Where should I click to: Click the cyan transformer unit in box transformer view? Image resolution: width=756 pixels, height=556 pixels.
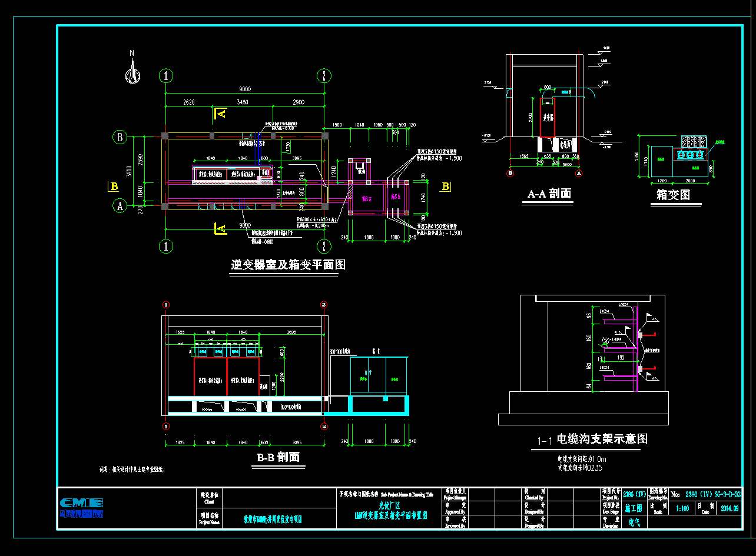click(691, 155)
